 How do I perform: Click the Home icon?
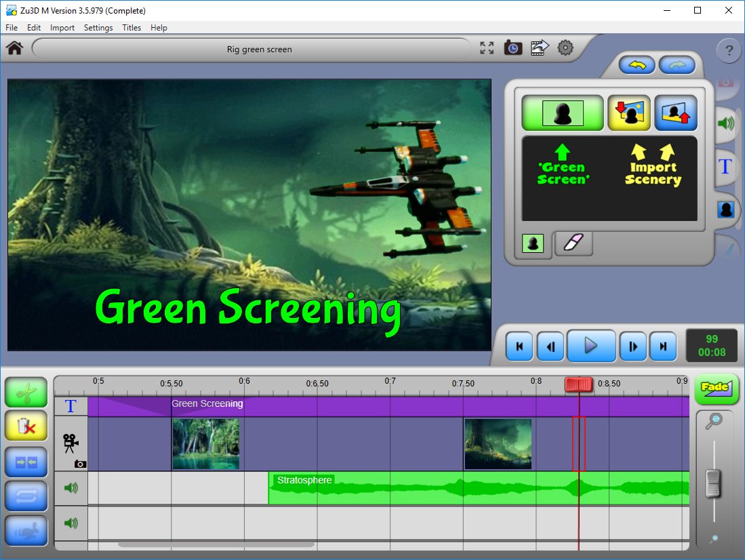(x=15, y=49)
